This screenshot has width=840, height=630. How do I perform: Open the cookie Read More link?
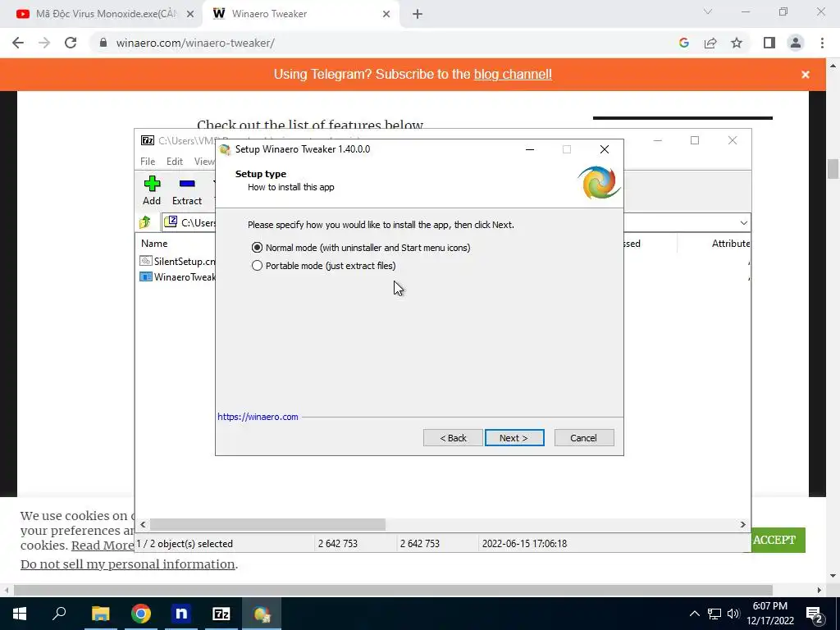pos(103,546)
